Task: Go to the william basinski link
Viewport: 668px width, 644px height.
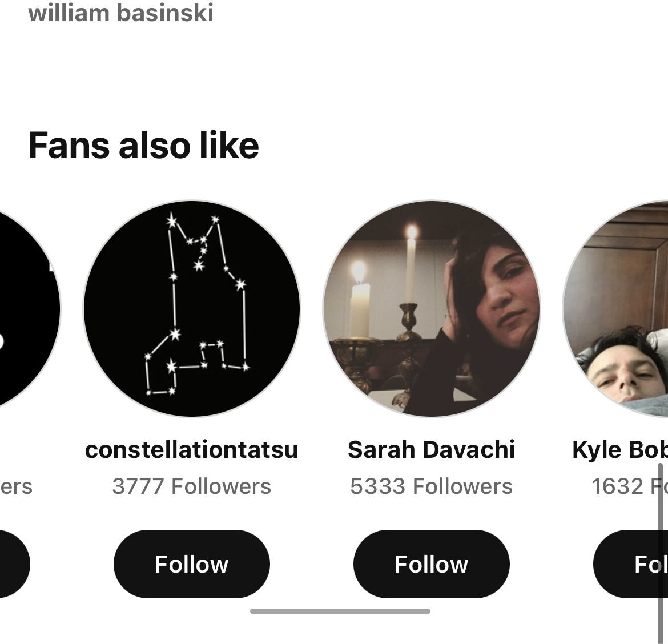Action: 121,13
